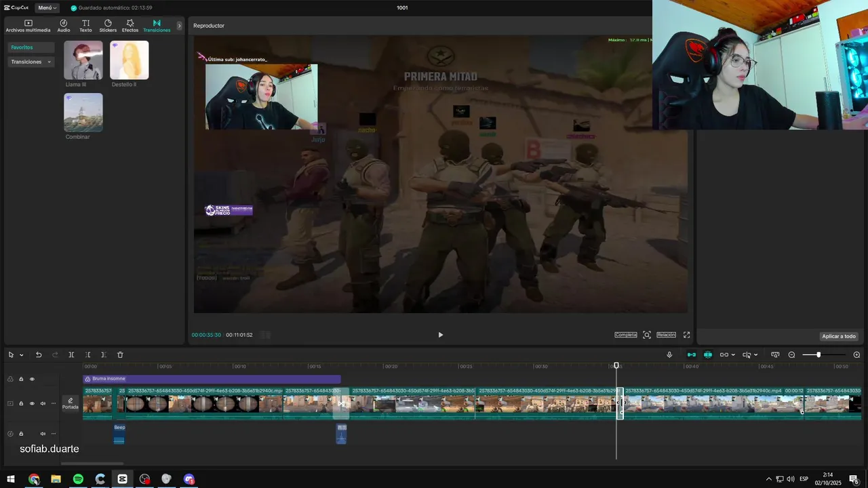Click the CapCut taskbar icon
This screenshot has height=488, width=868.
click(122, 479)
